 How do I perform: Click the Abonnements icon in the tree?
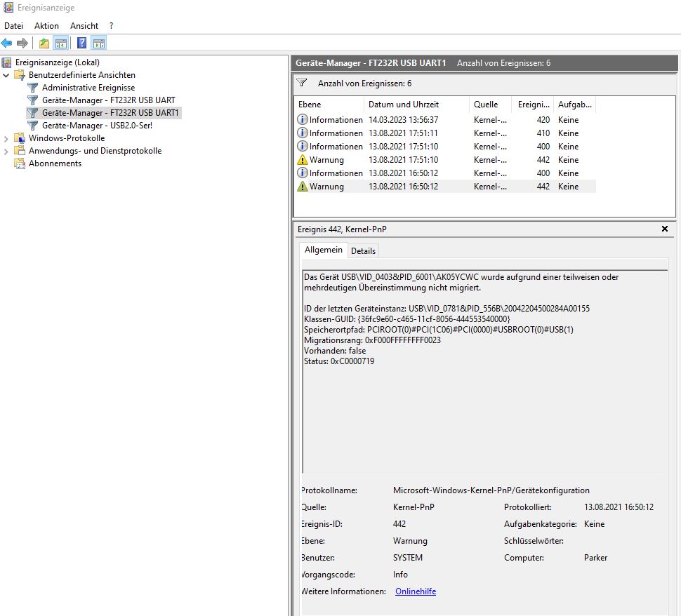tap(20, 163)
